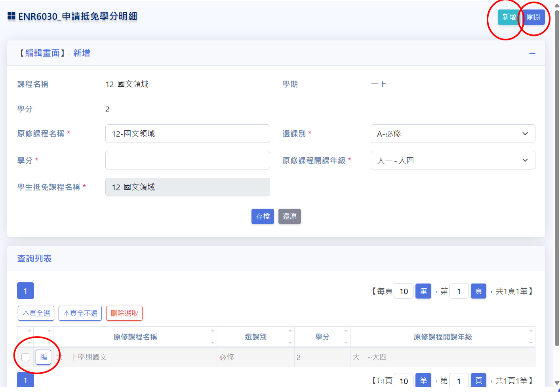Click the grid icon beside the ENR6030 title
Viewport: 560px width, 392px height.
coord(11,16)
